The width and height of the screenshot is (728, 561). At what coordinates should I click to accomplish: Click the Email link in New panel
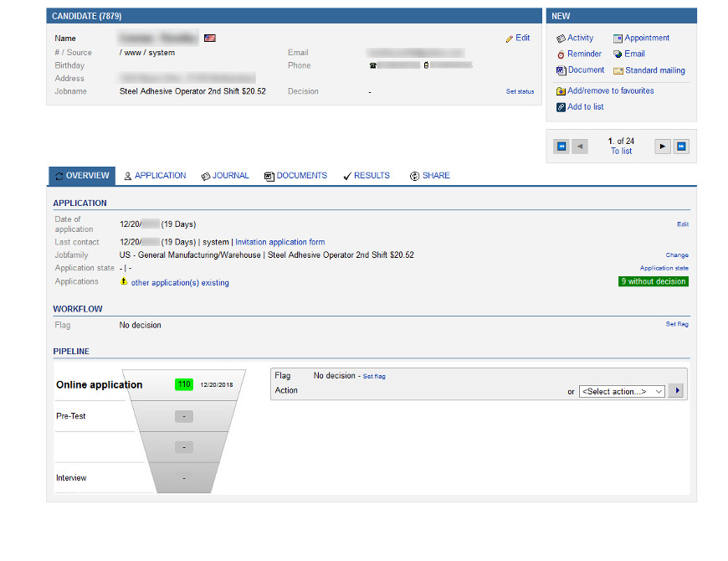click(634, 54)
